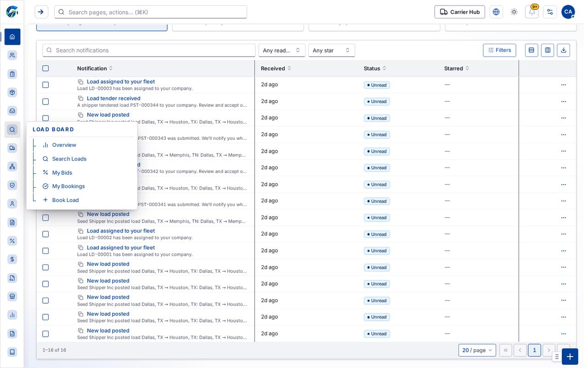Image resolution: width=588 pixels, height=368 pixels.
Task: Open the percent sign sidebar icon
Action: [12, 241]
